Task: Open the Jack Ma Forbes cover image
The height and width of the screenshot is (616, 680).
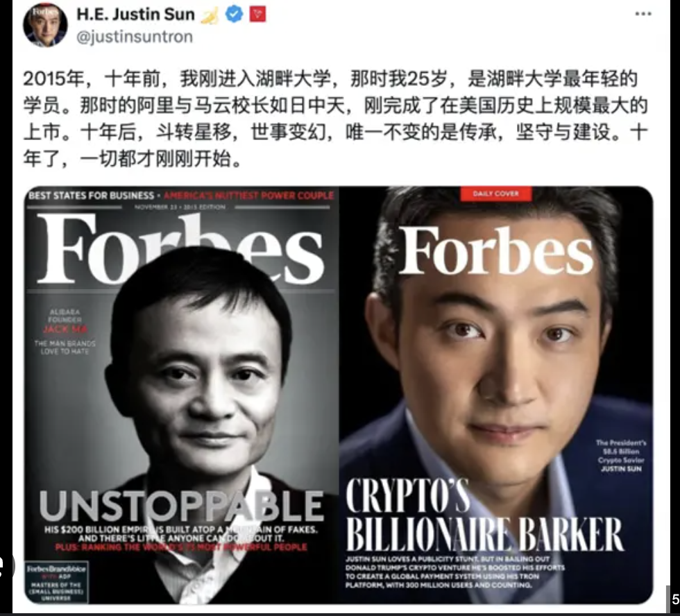Action: [x=181, y=395]
